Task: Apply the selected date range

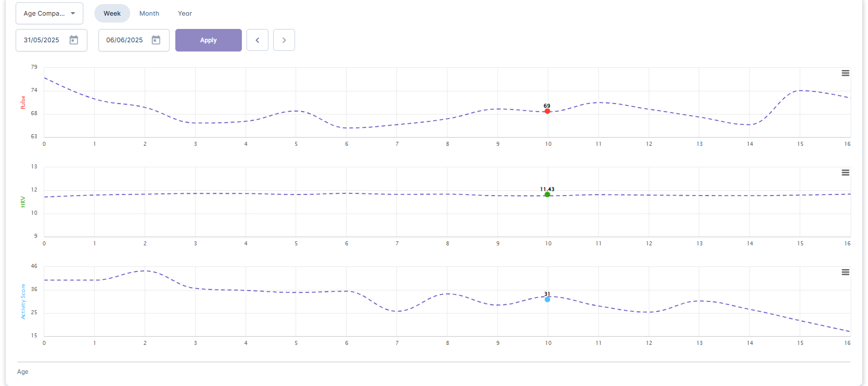Action: pyautogui.click(x=208, y=40)
